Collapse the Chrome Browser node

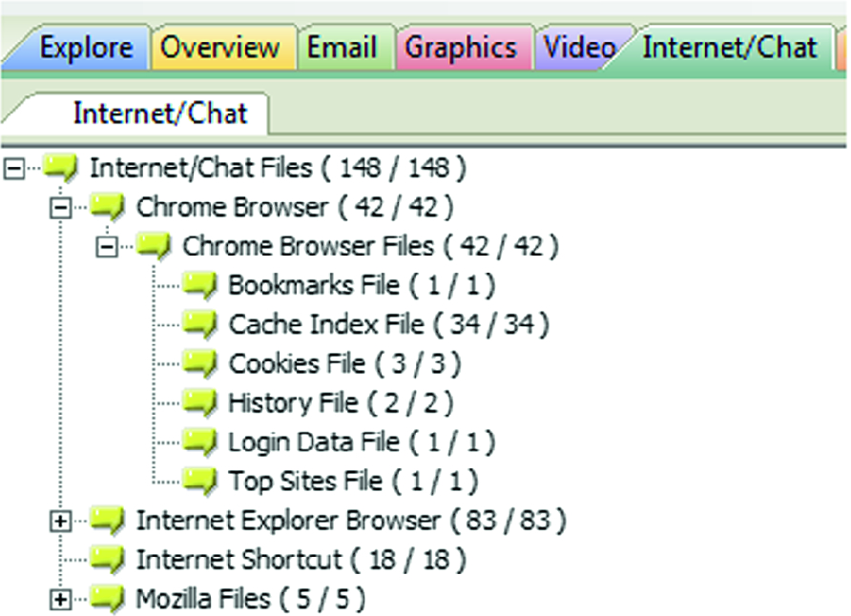click(x=61, y=208)
